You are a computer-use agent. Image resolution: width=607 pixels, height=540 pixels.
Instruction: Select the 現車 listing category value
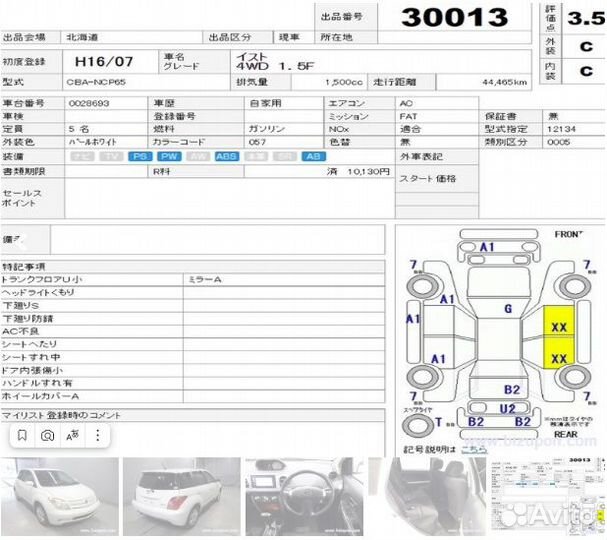click(x=289, y=38)
